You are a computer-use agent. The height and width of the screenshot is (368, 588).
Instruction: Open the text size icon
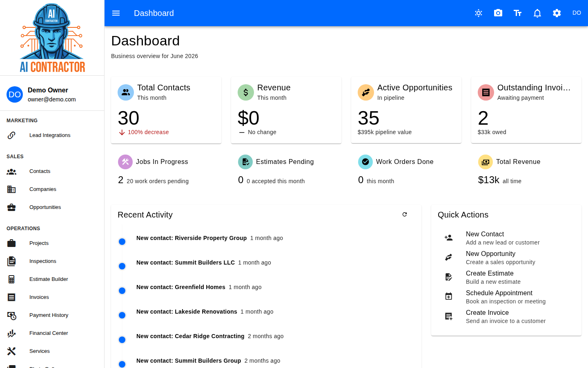pos(518,13)
